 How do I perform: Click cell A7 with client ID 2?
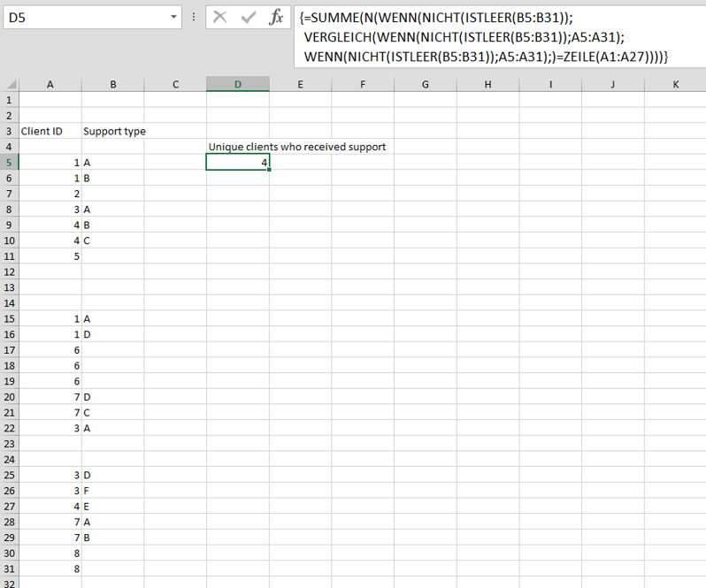click(x=50, y=194)
